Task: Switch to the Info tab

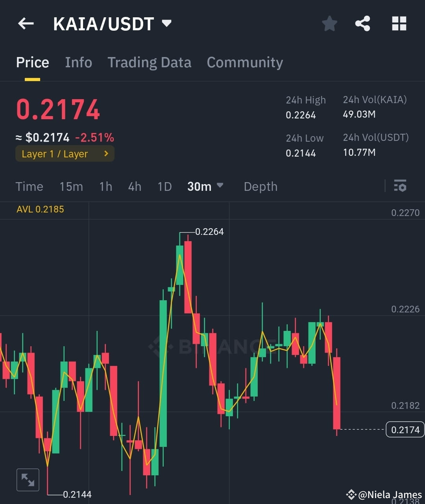Action: click(78, 62)
